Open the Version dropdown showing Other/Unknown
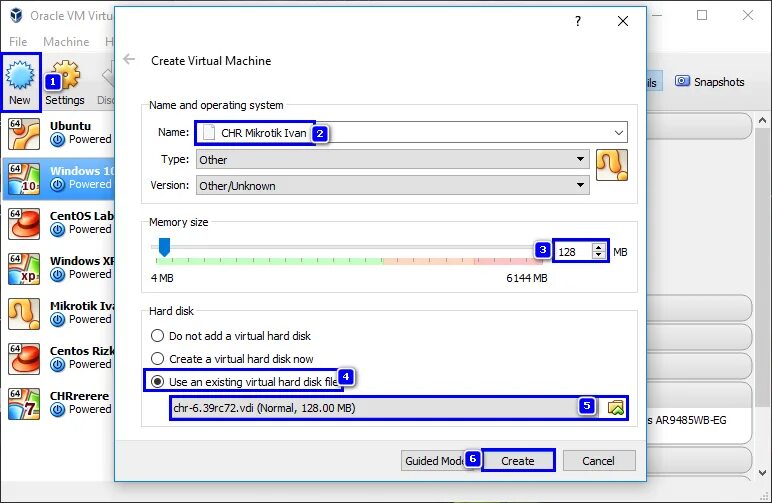 point(392,185)
